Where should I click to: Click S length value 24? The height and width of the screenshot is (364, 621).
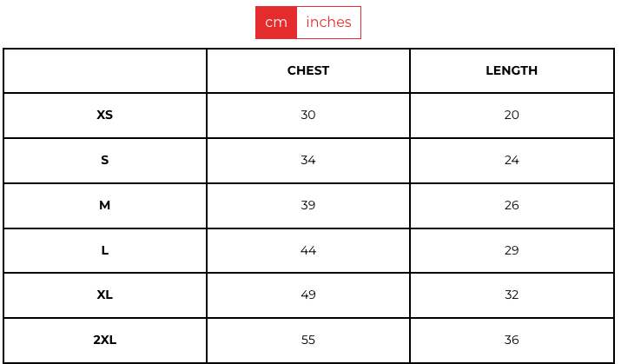(x=512, y=160)
